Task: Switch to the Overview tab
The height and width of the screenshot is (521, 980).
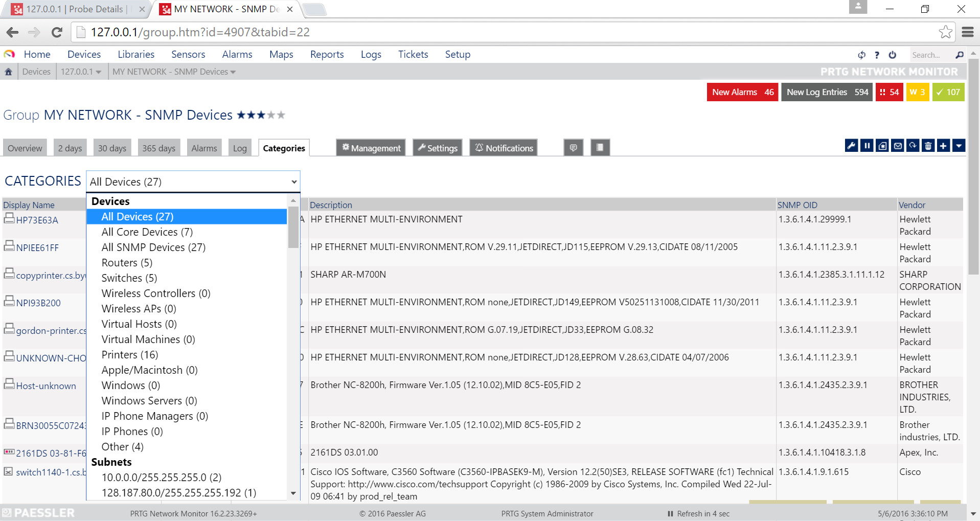Action: point(25,148)
